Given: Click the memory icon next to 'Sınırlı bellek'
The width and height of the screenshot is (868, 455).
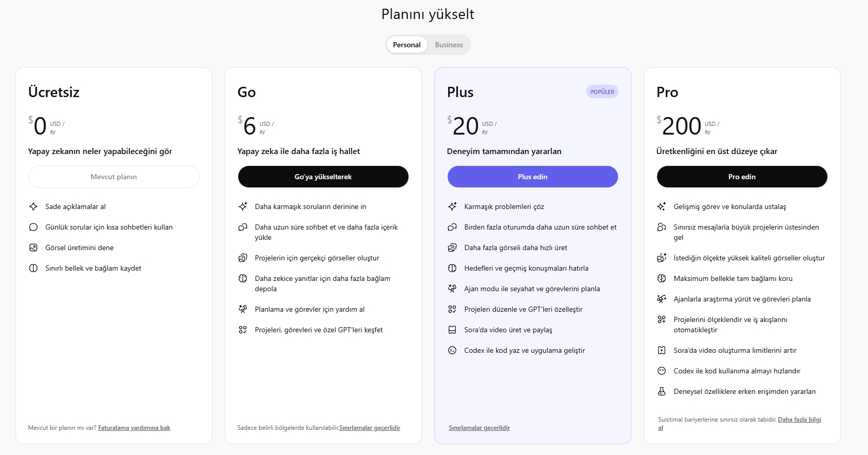Looking at the screenshot, I should click(33, 268).
